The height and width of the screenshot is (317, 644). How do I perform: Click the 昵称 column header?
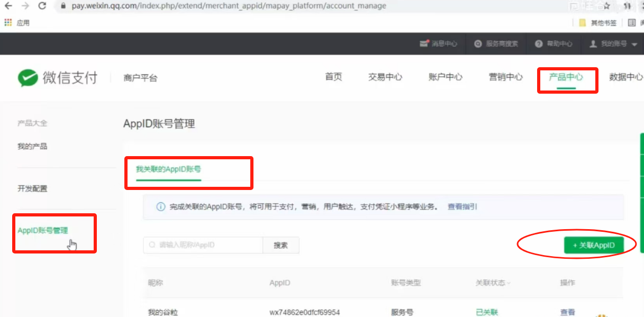[156, 283]
